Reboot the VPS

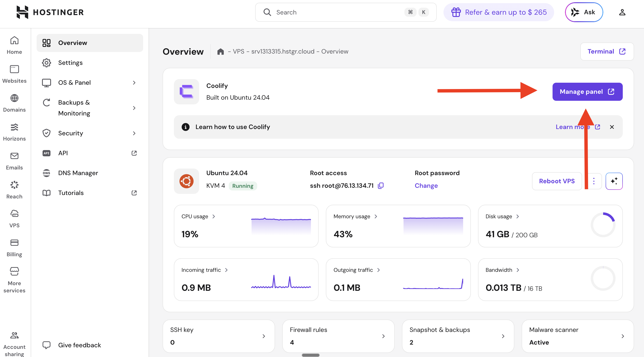557,181
